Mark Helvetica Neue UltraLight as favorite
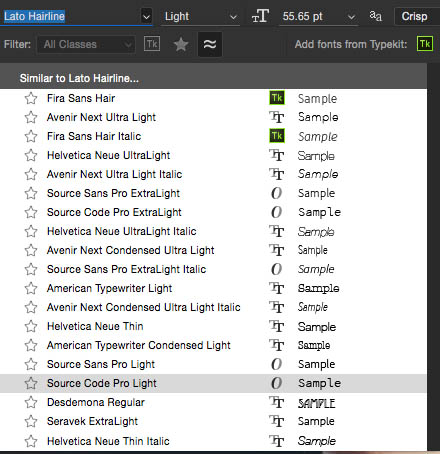 31,155
